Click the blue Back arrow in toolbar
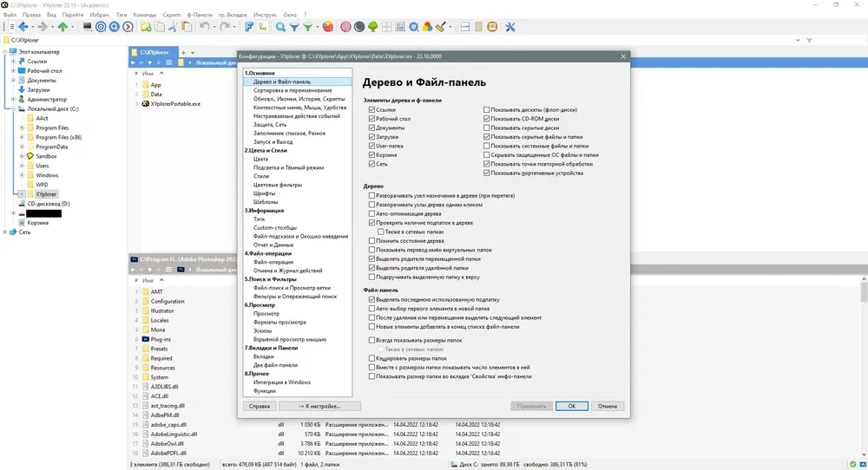 [23, 27]
